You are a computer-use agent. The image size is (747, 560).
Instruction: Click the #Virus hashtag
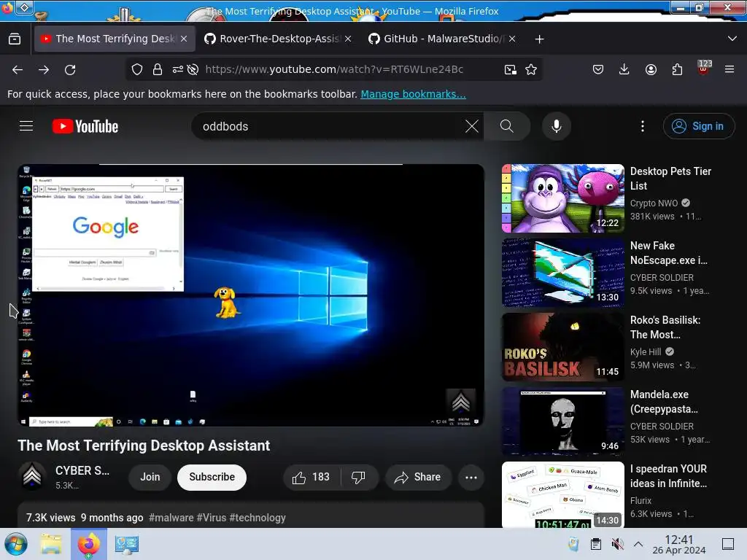pos(211,518)
